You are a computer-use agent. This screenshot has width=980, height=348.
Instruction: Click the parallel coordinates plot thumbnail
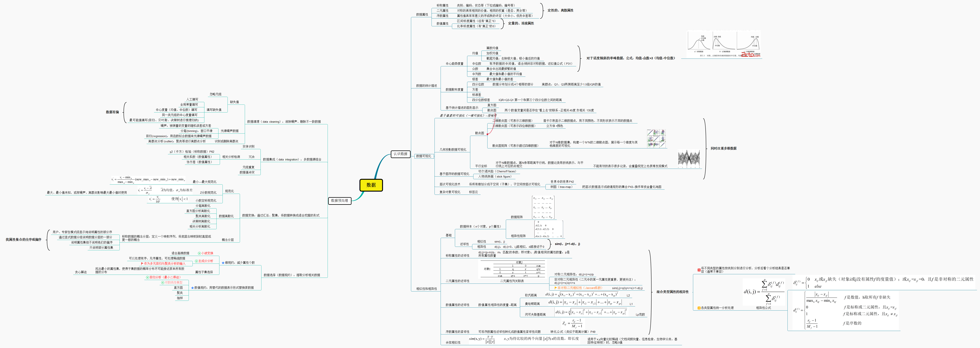coord(689,159)
